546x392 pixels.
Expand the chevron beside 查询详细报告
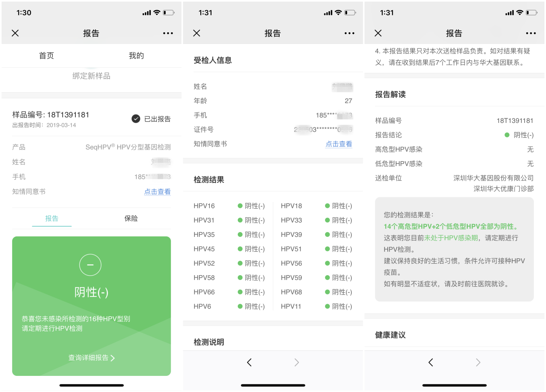point(112,358)
